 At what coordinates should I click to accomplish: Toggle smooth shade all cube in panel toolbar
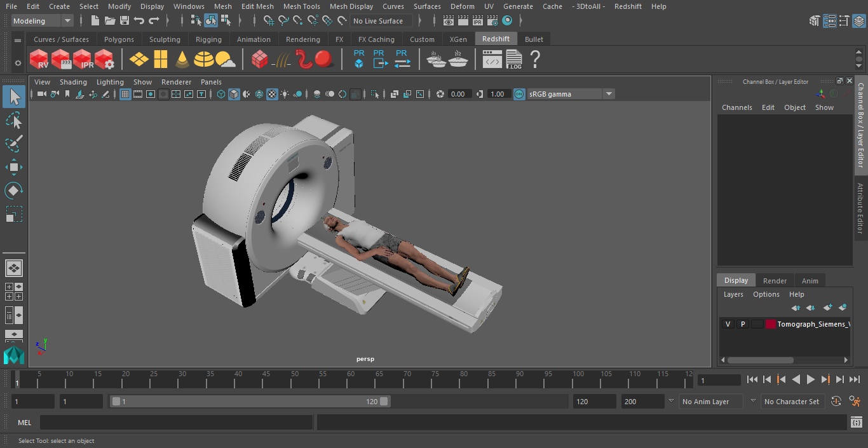click(234, 94)
